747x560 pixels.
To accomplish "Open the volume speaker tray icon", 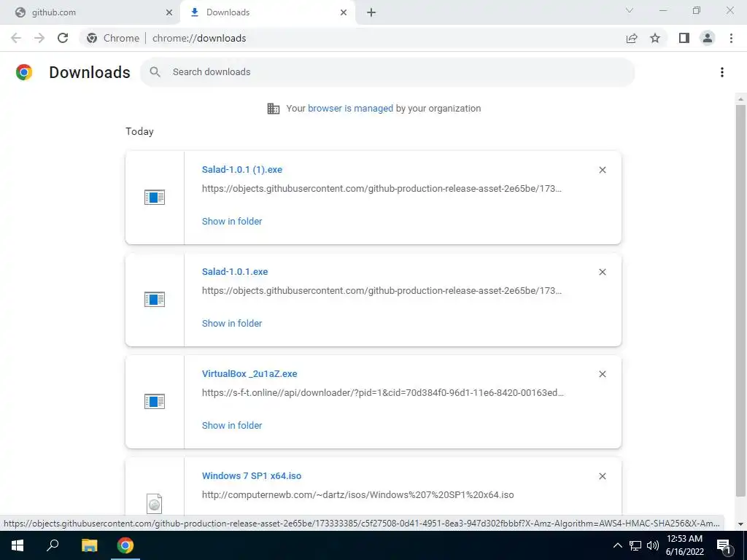I will click(653, 545).
